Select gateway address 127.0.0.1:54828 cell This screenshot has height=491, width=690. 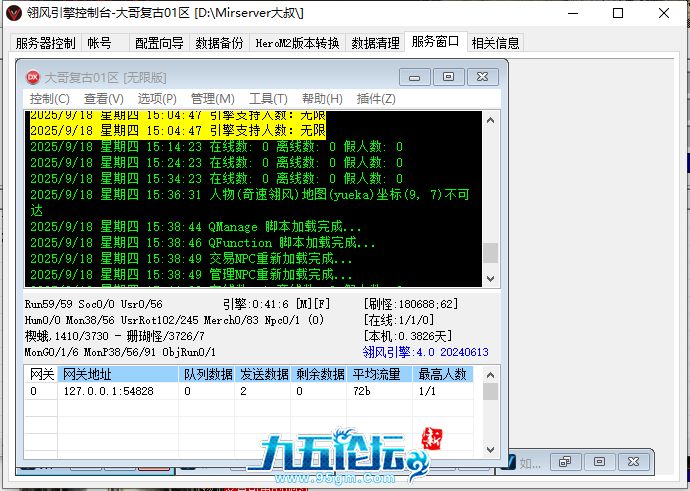pyautogui.click(x=118, y=391)
